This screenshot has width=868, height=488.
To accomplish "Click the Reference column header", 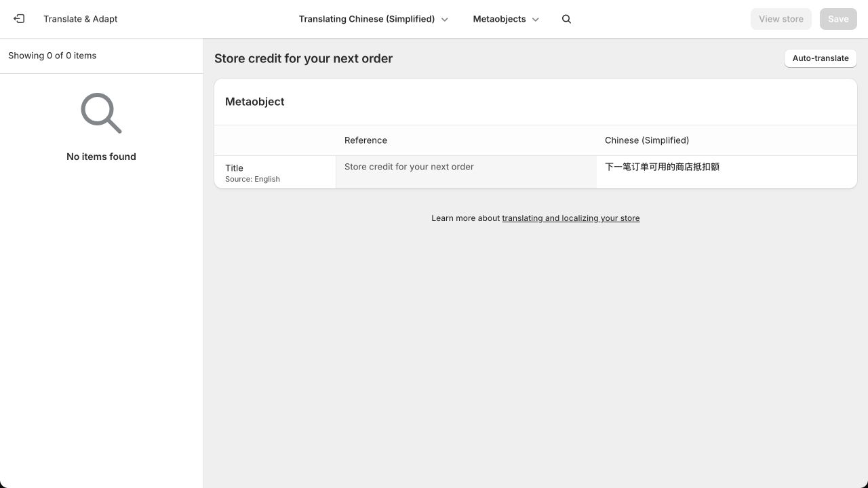I will point(366,140).
